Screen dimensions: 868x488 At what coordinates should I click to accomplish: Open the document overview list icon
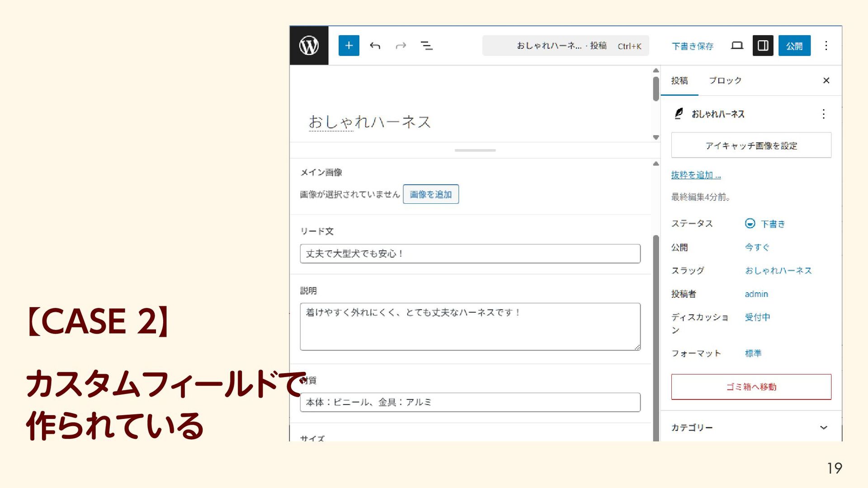(x=426, y=46)
